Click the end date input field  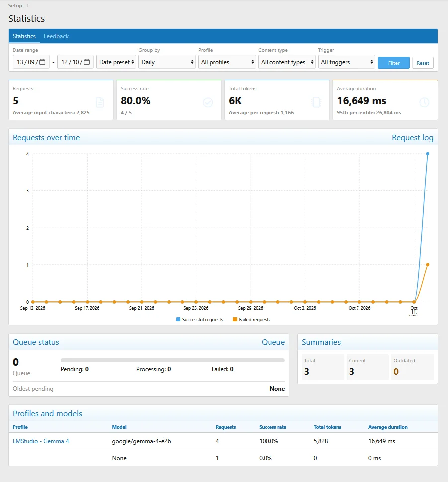tap(76, 62)
